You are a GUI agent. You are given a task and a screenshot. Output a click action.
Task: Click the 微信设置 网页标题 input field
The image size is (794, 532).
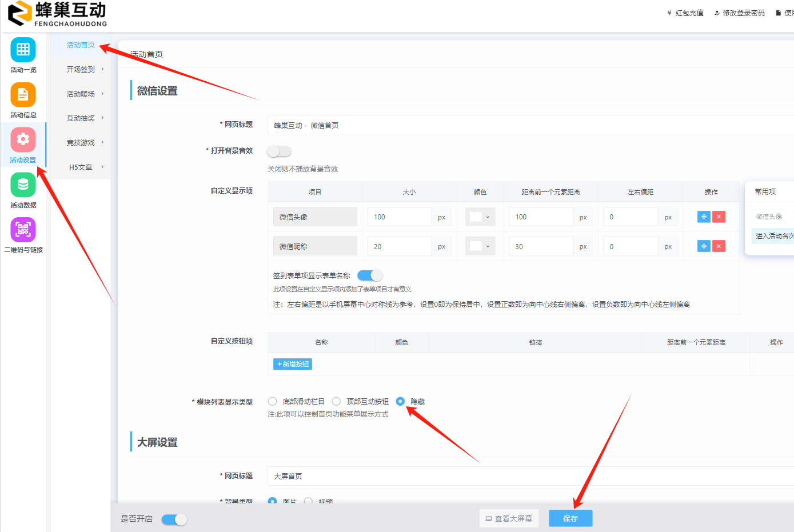click(x=530, y=125)
